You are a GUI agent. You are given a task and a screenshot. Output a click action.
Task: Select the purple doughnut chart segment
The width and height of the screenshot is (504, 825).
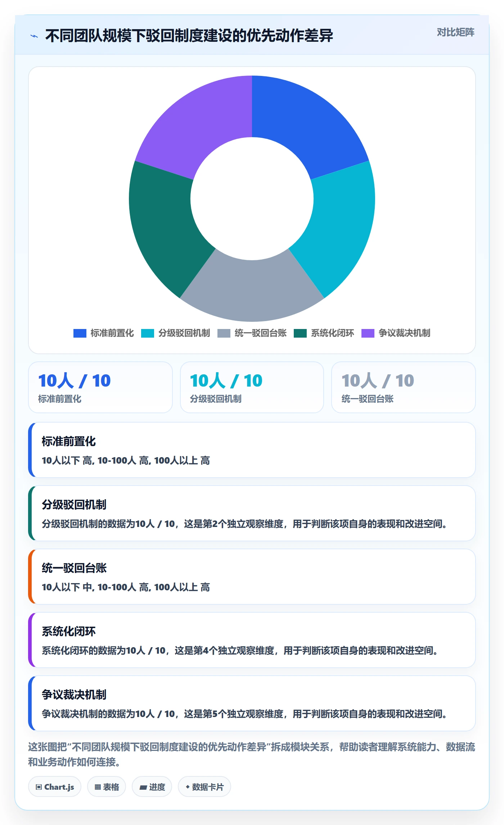(x=198, y=124)
